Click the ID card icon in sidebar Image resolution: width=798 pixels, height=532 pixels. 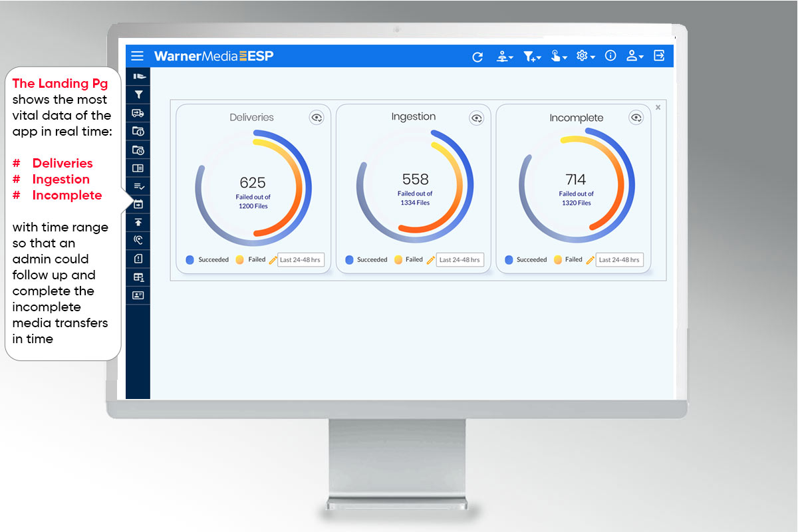tap(138, 295)
